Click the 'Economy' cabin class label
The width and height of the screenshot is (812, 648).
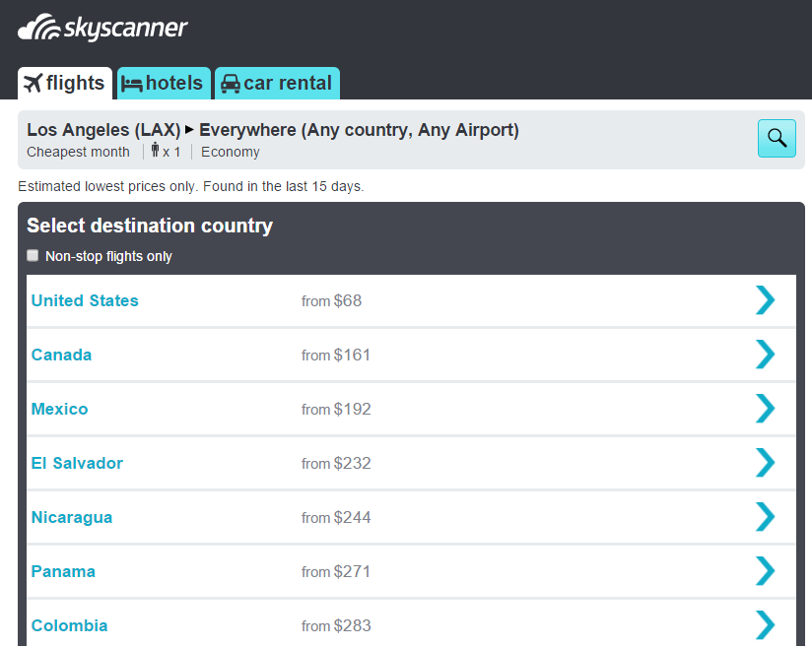[x=231, y=153]
